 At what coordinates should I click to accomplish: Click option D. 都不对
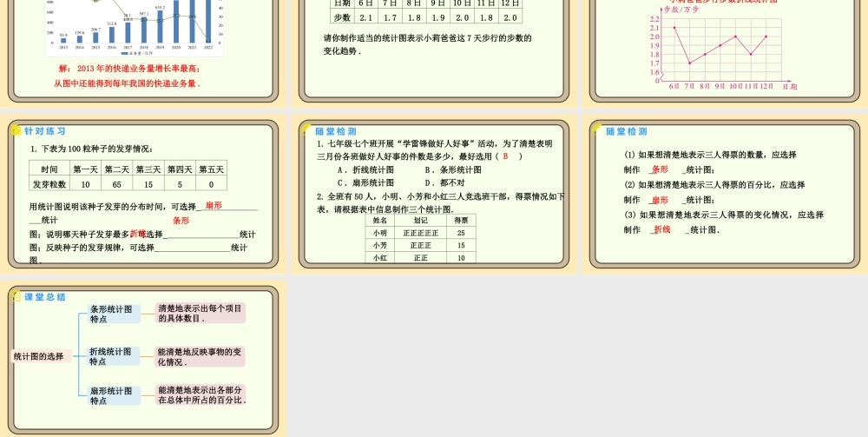444,182
